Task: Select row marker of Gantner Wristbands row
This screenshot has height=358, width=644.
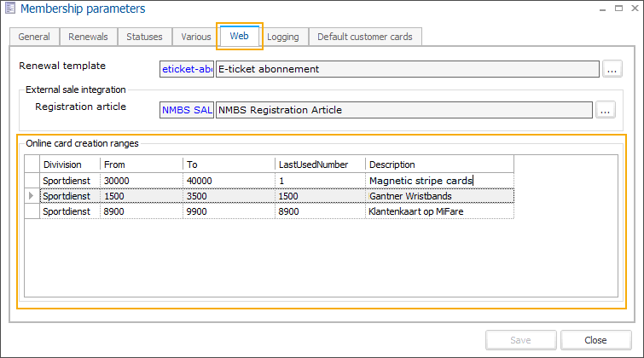Action: pyautogui.click(x=32, y=196)
